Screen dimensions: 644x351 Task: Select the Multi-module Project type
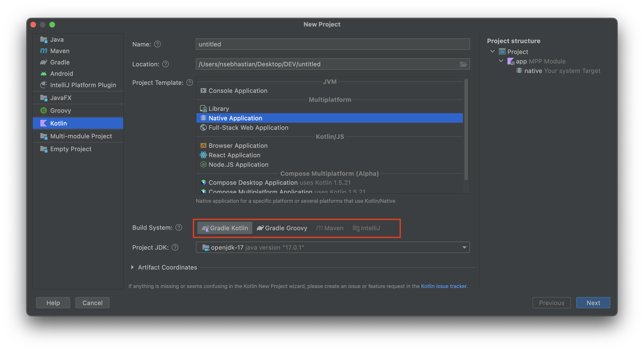click(x=78, y=136)
